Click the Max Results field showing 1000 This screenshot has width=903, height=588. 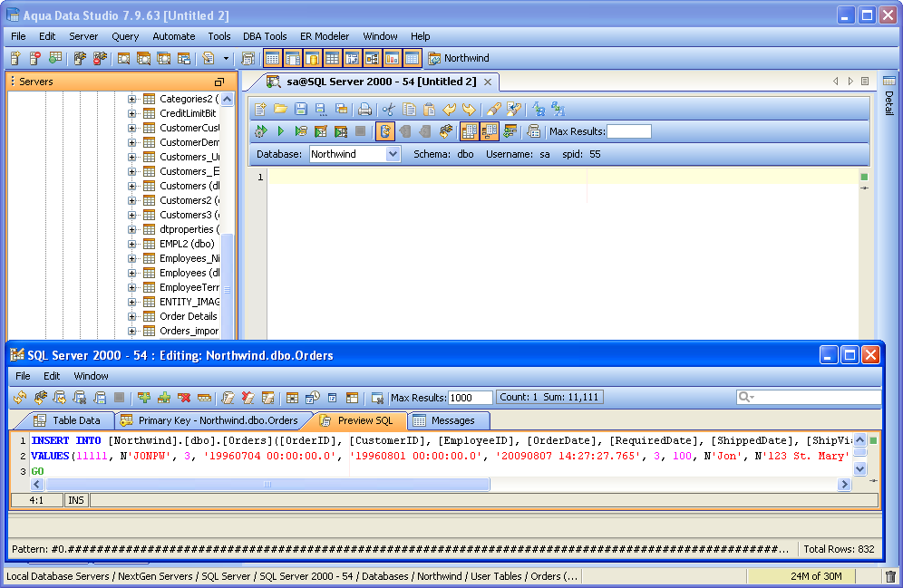(470, 398)
